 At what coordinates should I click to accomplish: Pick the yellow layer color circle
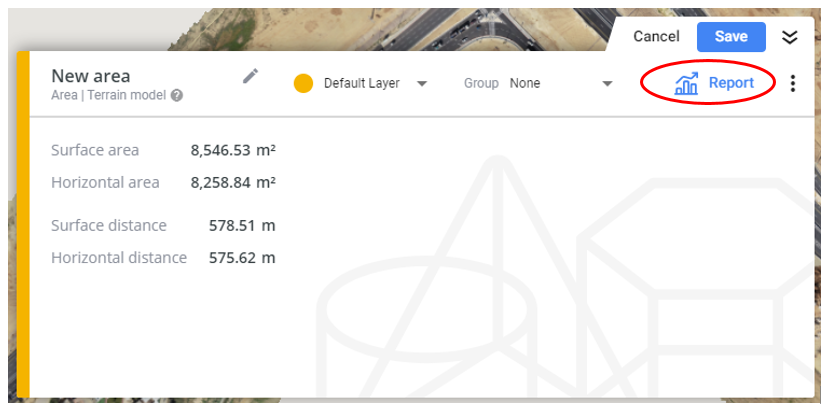click(x=303, y=83)
